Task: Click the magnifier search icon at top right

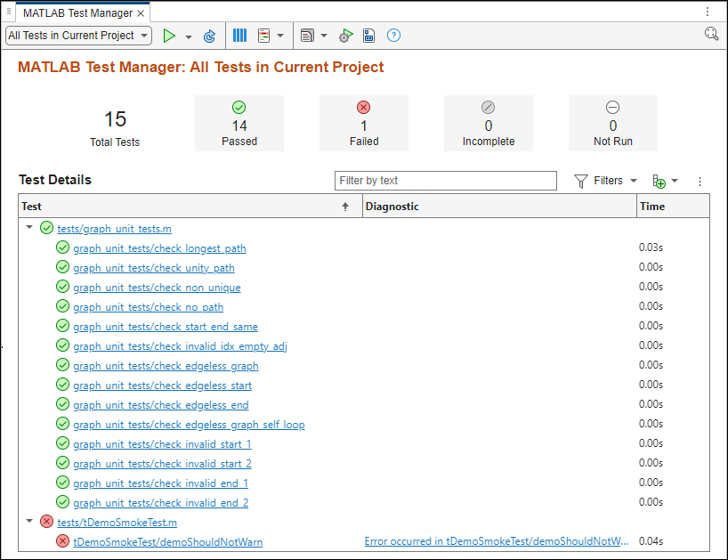Action: pos(711,34)
